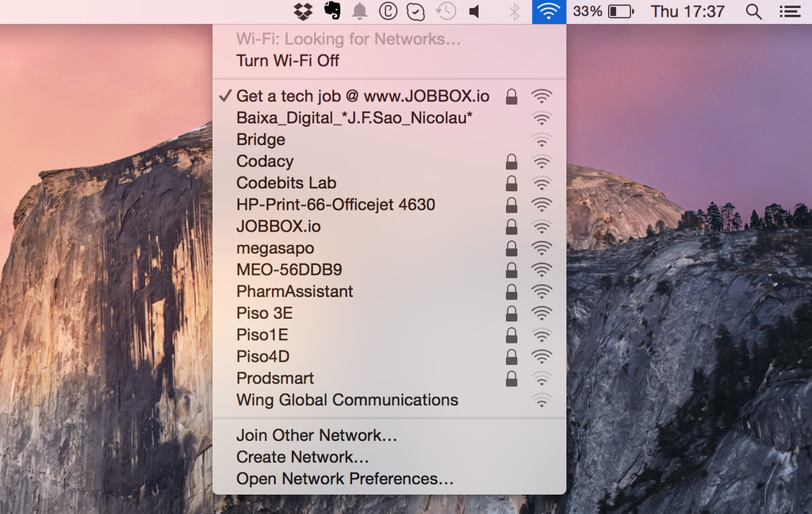This screenshot has height=514, width=812.
Task: Open the circled C clipboard menu icon
Action: point(388,11)
